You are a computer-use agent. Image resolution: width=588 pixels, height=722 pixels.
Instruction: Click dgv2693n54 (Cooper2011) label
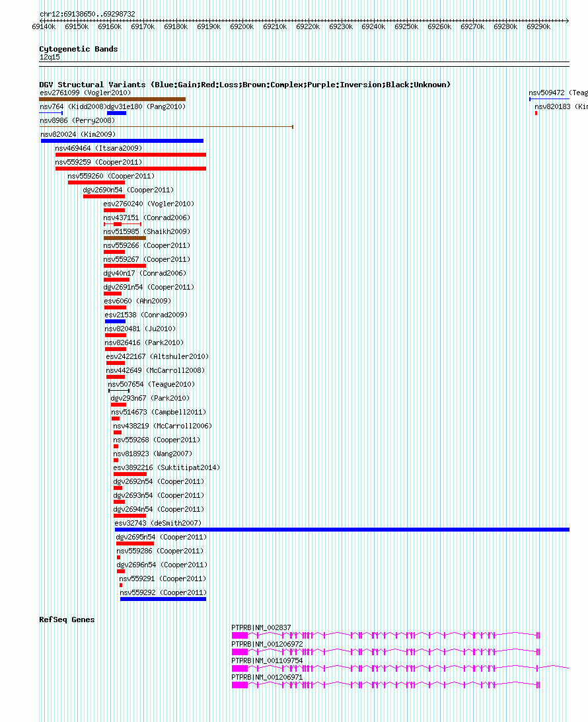(159, 495)
